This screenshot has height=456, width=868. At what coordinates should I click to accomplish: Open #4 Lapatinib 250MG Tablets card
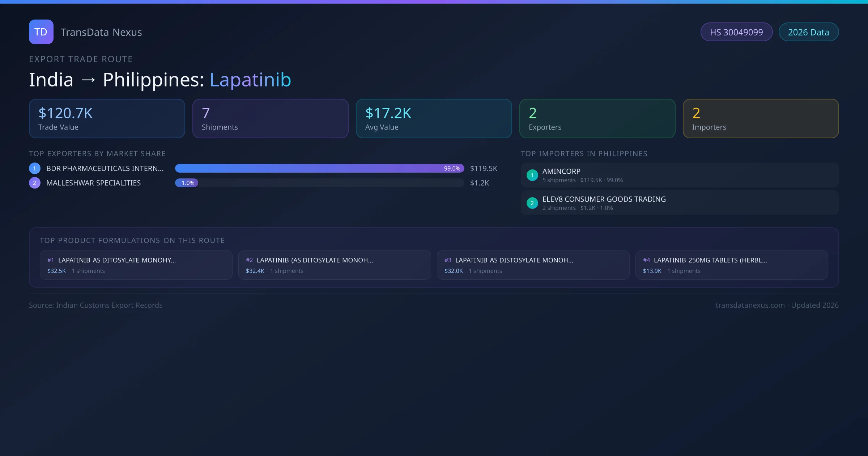(731, 265)
